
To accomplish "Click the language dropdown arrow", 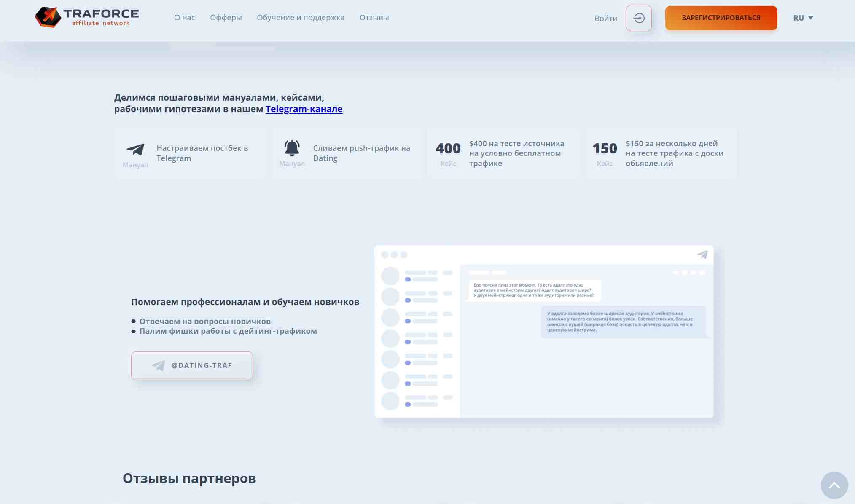I will (x=810, y=18).
